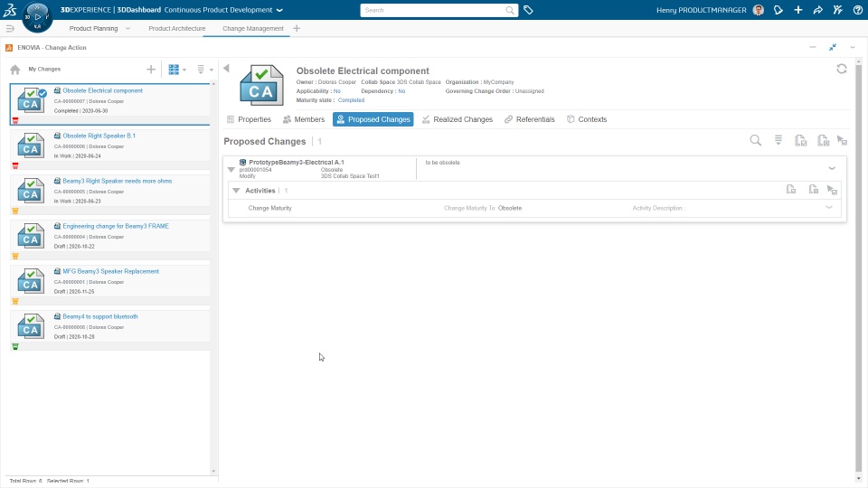Open the widget menu chevron
Image resolution: width=868 pixels, height=488 pixels.
[853, 47]
